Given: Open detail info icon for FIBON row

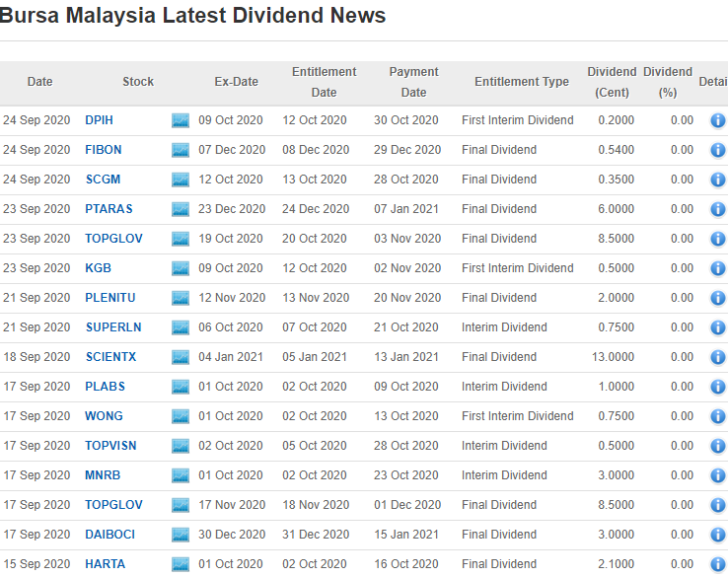Looking at the screenshot, I should click(x=717, y=150).
